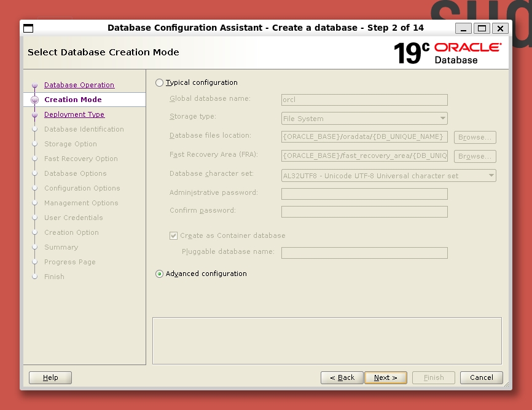Click the Oracle 19c Database logo
532x410 pixels.
[447, 53]
